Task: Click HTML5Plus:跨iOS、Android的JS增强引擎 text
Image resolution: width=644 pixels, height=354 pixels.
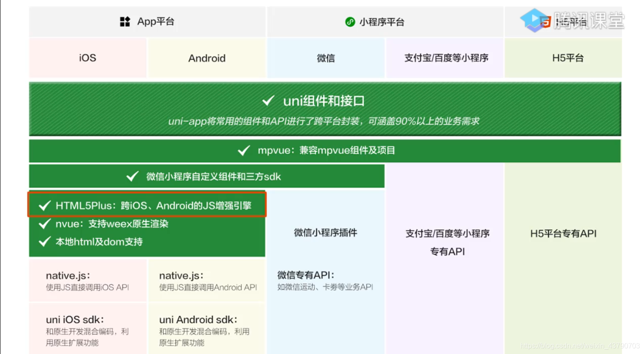Action: coord(154,206)
